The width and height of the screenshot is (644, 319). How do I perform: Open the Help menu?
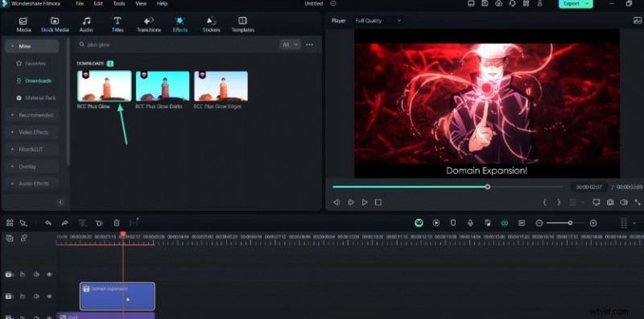[x=163, y=4]
